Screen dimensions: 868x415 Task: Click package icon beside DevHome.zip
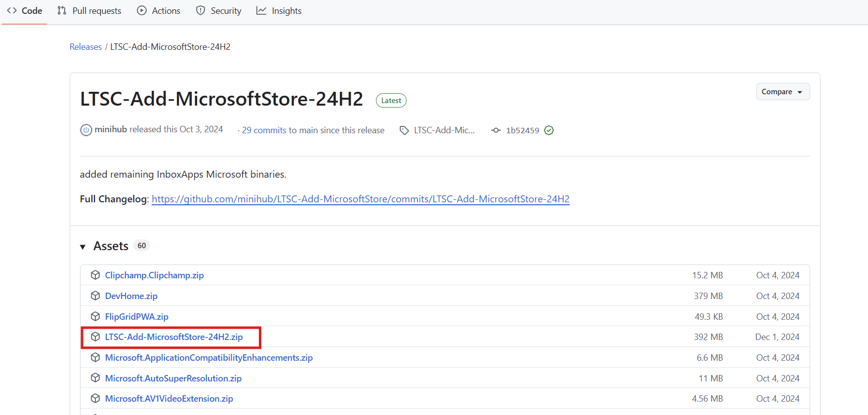(95, 296)
